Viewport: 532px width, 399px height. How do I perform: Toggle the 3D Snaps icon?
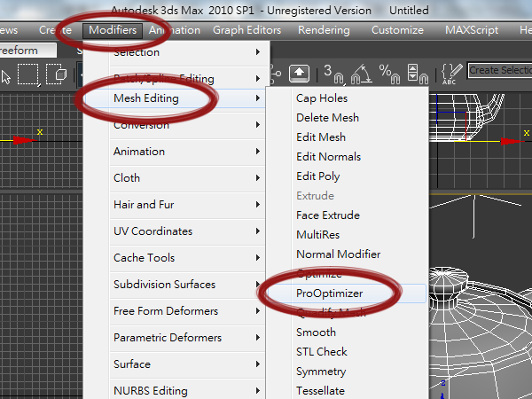[x=334, y=74]
